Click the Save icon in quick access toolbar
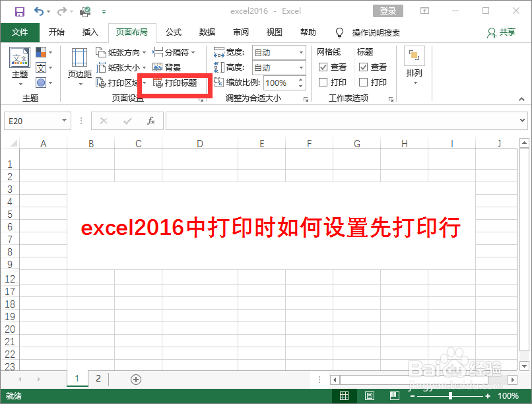532x404 pixels. [x=20, y=12]
